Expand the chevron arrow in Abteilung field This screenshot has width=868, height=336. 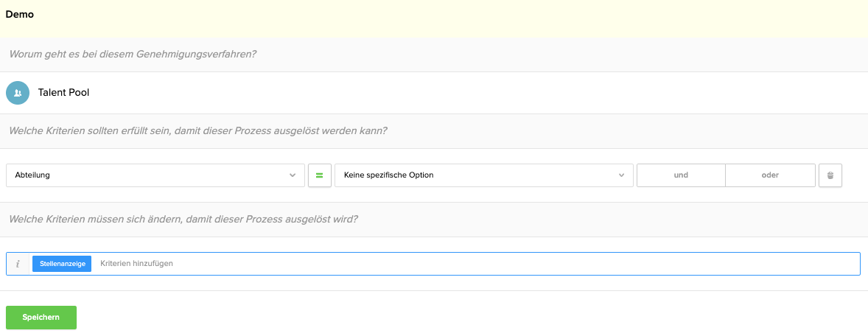click(293, 175)
